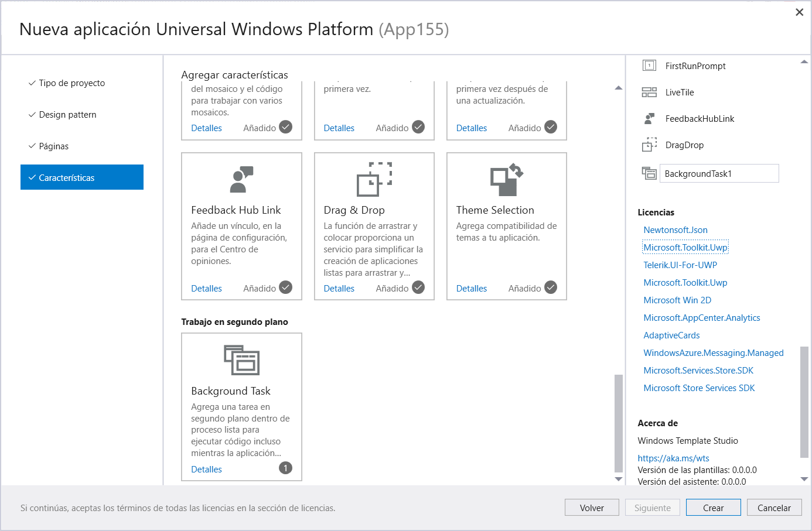Visit the https://aka.ms/wts link

click(x=673, y=458)
